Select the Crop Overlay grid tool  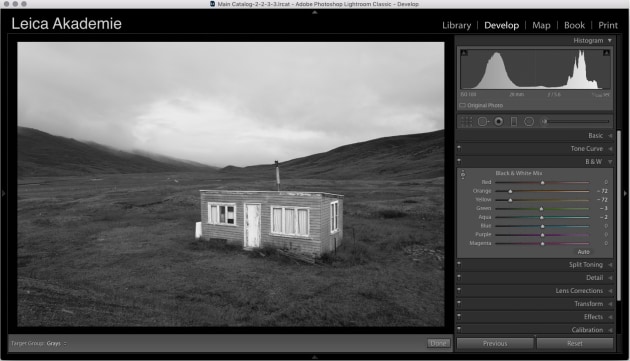pyautogui.click(x=466, y=121)
